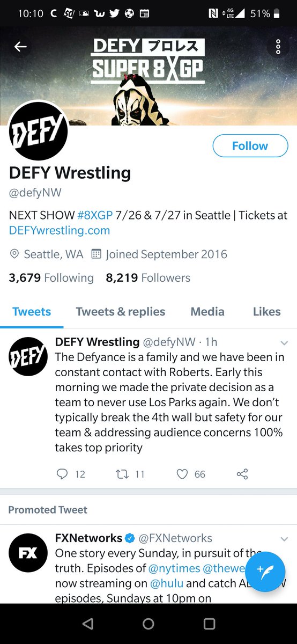
Task: Tap the Android home navigation button
Action: point(148,624)
